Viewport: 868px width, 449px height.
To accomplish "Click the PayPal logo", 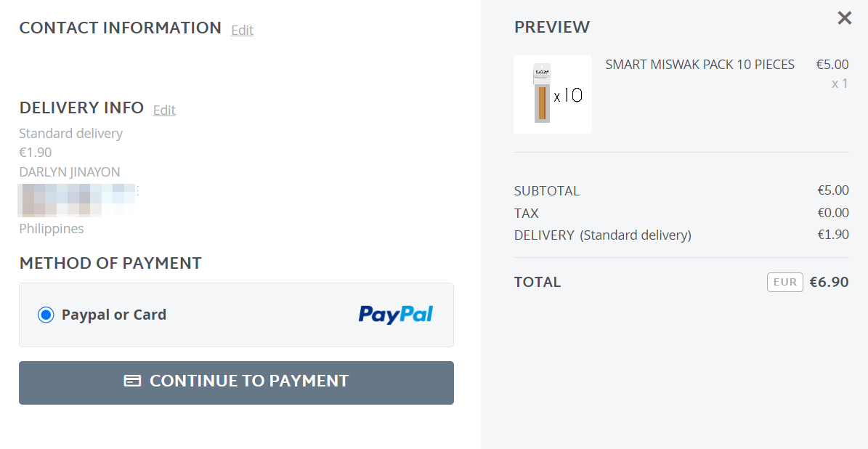I will (395, 315).
